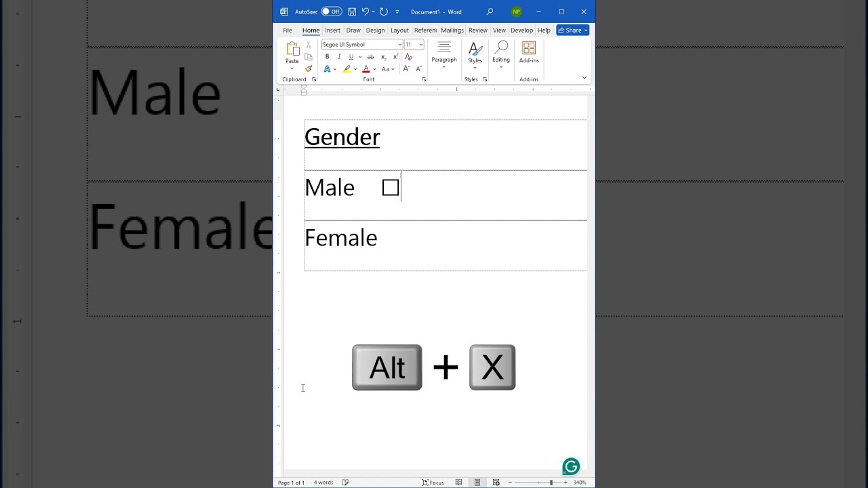This screenshot has width=868, height=488.
Task: Open the Editing group dropdown
Action: pyautogui.click(x=501, y=54)
